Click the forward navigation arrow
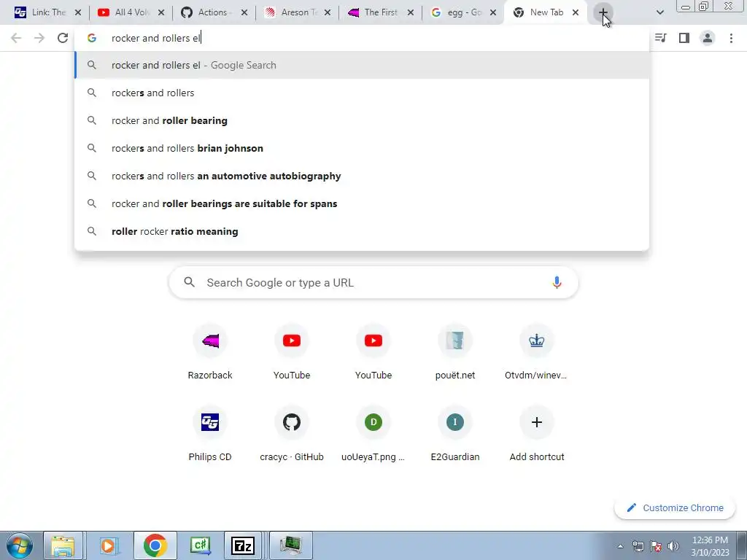 click(39, 38)
